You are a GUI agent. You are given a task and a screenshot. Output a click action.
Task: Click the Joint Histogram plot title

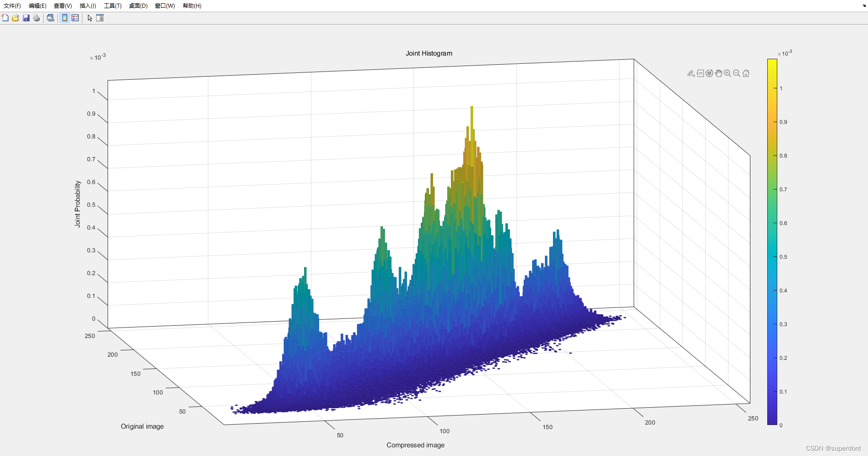(429, 53)
